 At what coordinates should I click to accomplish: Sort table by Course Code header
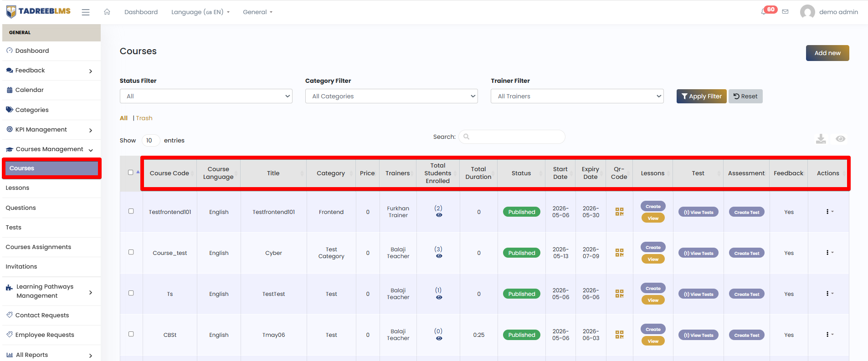169,173
